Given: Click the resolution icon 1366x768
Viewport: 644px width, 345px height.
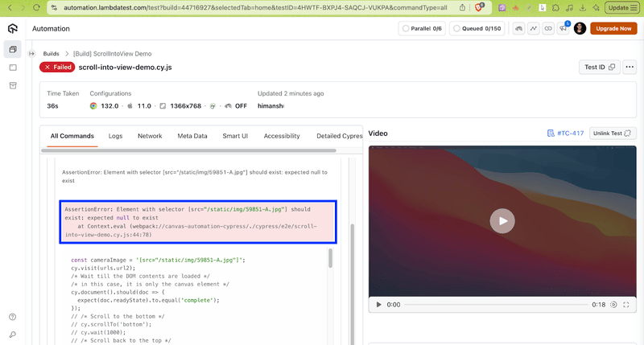Looking at the screenshot, I should coord(163,106).
